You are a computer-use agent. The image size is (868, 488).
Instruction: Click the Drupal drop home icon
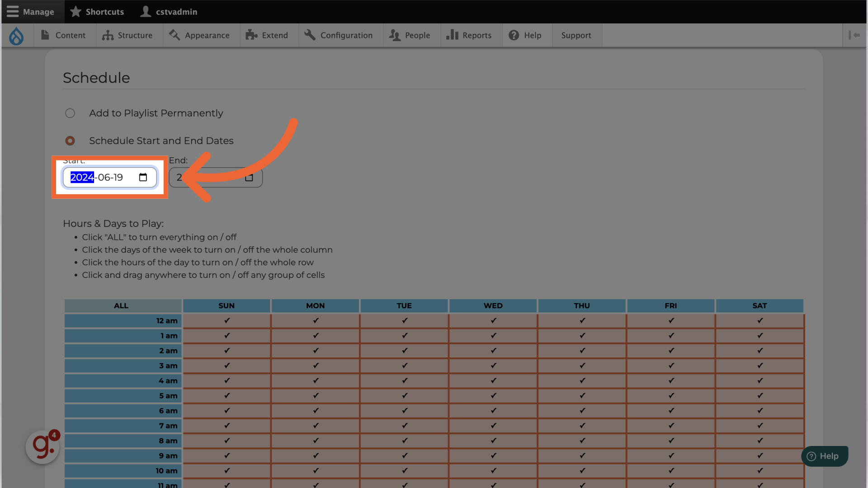click(16, 36)
